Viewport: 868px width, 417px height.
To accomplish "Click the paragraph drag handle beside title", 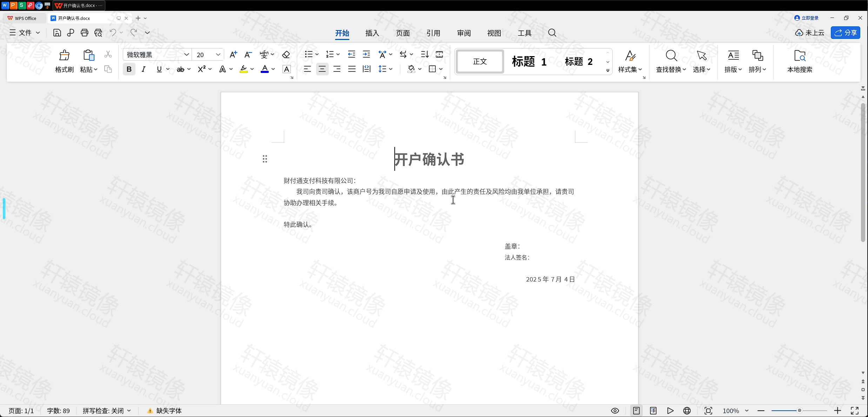I will 265,159.
